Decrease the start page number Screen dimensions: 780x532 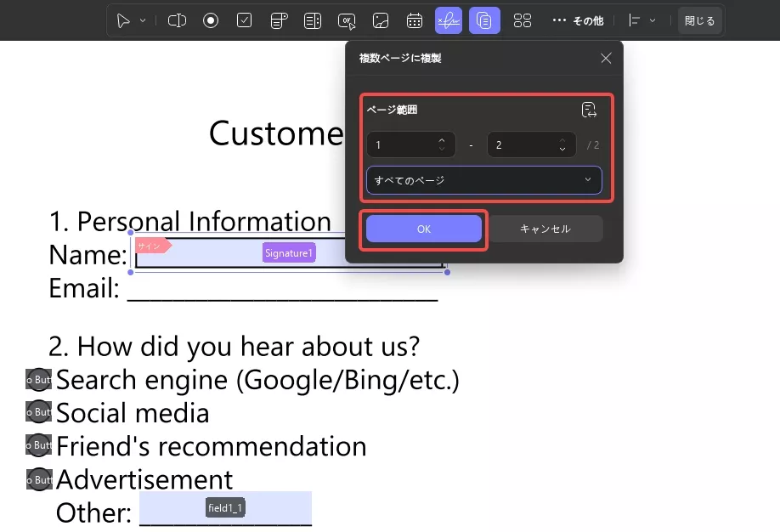point(442,149)
